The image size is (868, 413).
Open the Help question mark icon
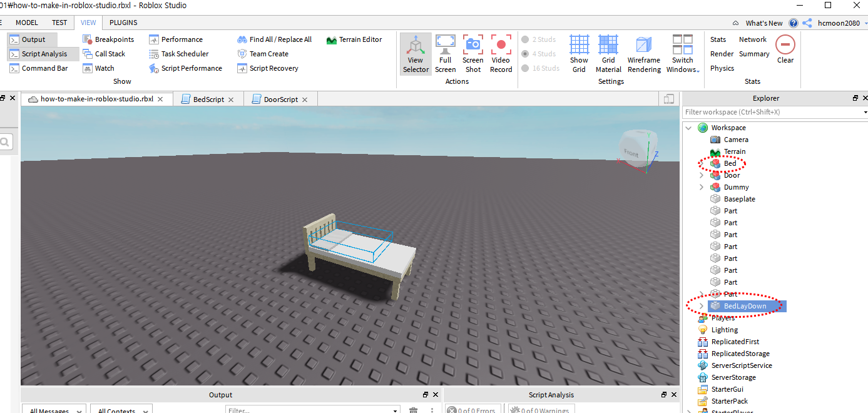(x=794, y=23)
